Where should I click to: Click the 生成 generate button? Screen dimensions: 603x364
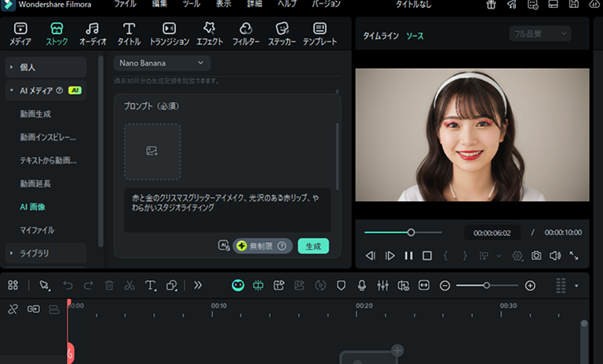[313, 246]
